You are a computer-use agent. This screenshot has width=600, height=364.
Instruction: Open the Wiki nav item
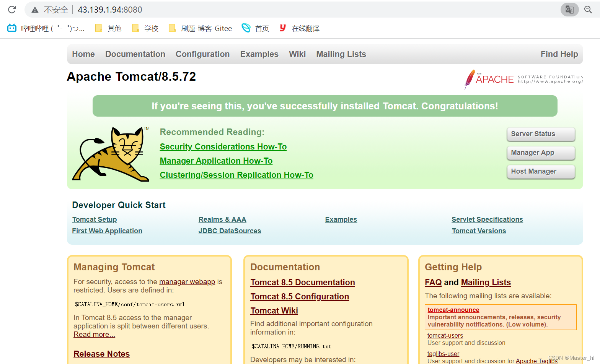coord(297,54)
